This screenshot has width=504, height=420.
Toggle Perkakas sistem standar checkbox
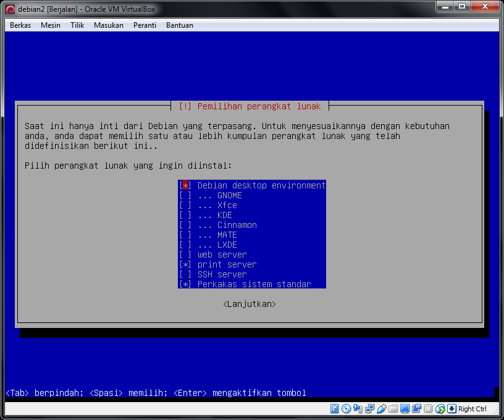[x=185, y=284]
